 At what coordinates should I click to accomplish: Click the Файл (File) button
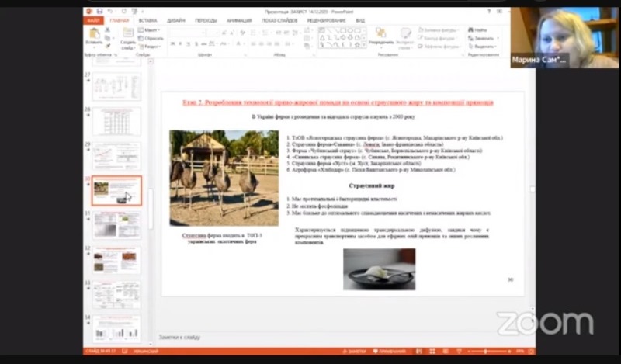[93, 20]
